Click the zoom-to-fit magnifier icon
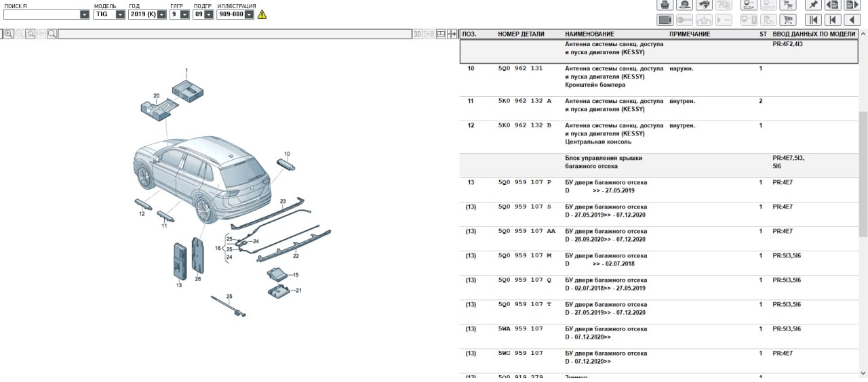 [x=30, y=33]
